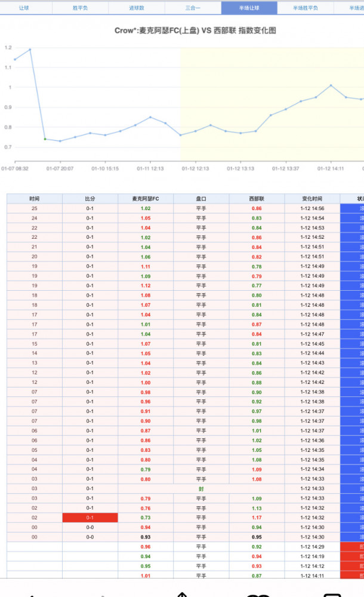Click the 盘口 column header

click(x=202, y=199)
